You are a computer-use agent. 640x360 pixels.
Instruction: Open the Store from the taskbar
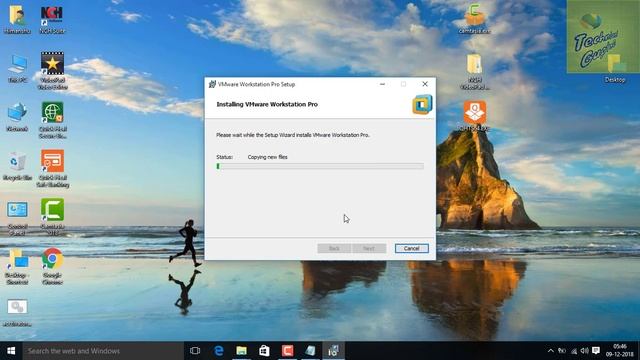pos(264,351)
